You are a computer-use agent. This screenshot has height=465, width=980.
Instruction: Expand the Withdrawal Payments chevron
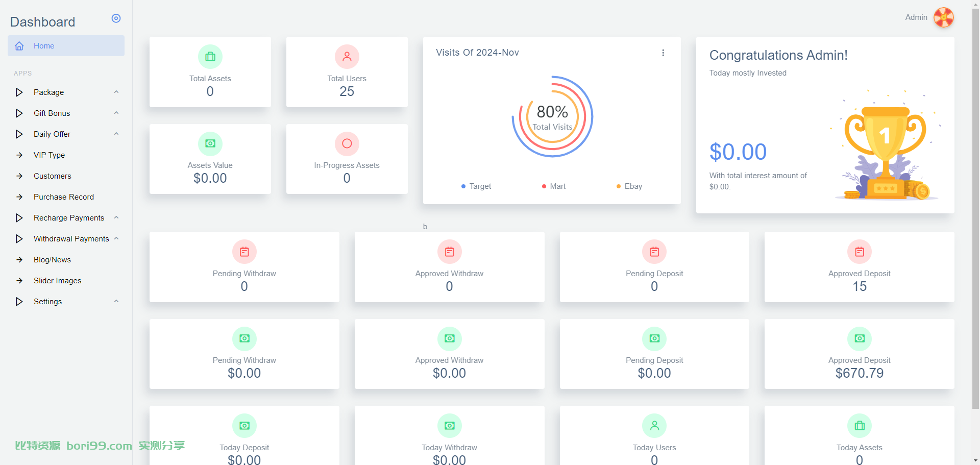click(x=116, y=239)
